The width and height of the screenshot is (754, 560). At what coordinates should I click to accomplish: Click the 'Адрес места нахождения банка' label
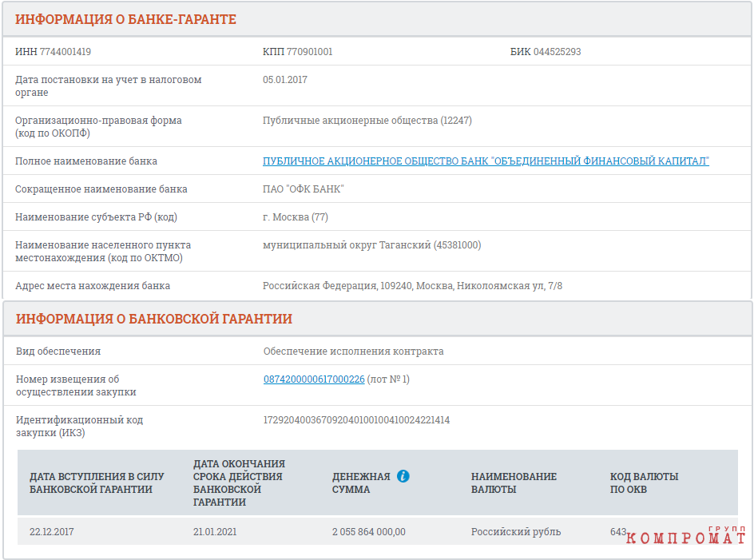click(93, 286)
